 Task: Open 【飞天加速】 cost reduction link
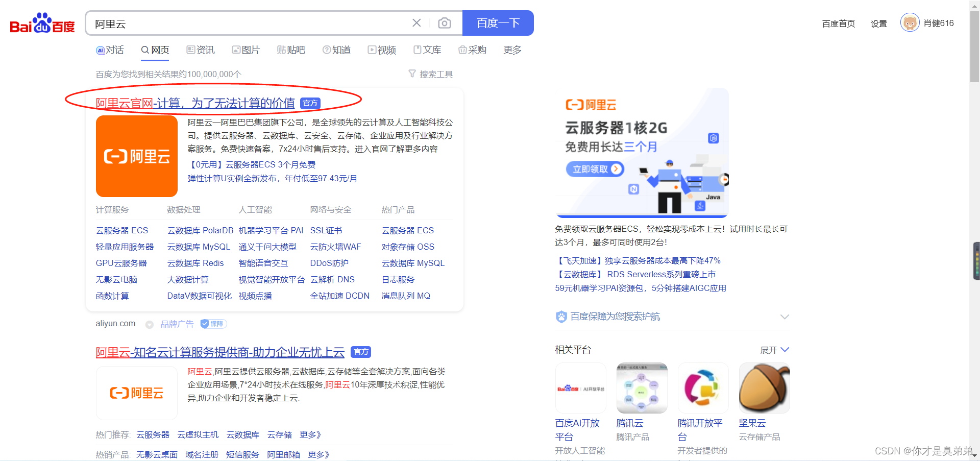coord(638,260)
